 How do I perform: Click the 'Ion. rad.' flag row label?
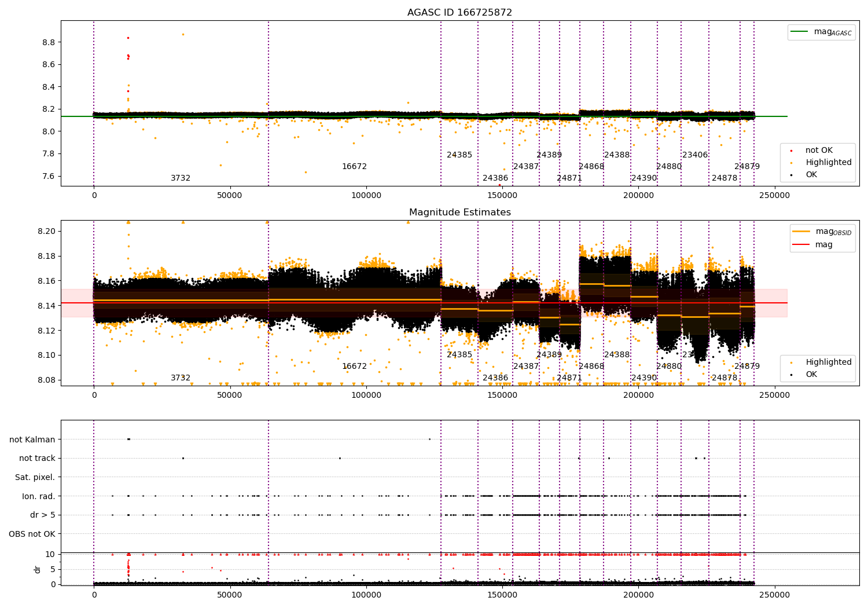[x=39, y=496]
